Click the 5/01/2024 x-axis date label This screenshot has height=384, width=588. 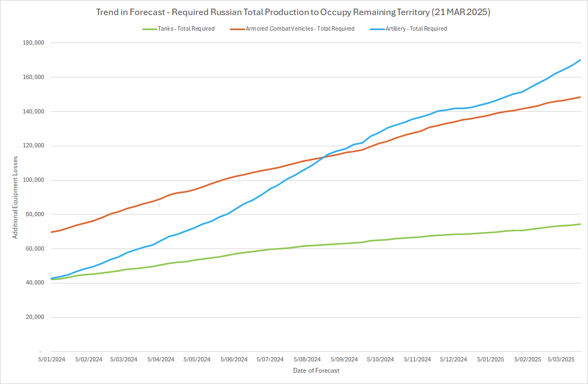52,359
